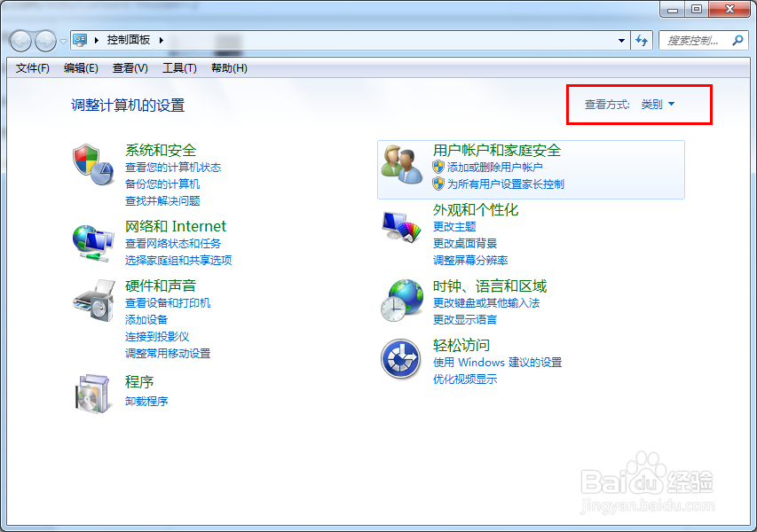The image size is (757, 532).
Task: Click 查看您的计算机状态 link
Action: pyautogui.click(x=173, y=168)
